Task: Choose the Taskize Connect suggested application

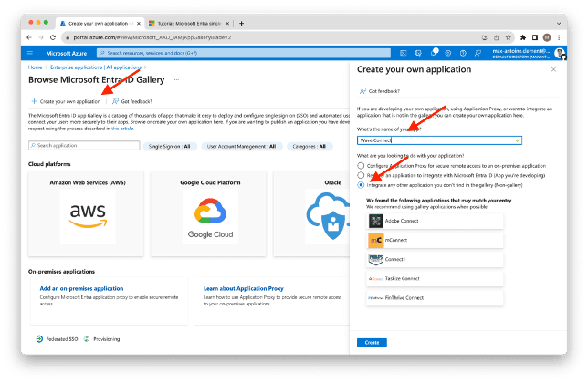Action: [435, 278]
